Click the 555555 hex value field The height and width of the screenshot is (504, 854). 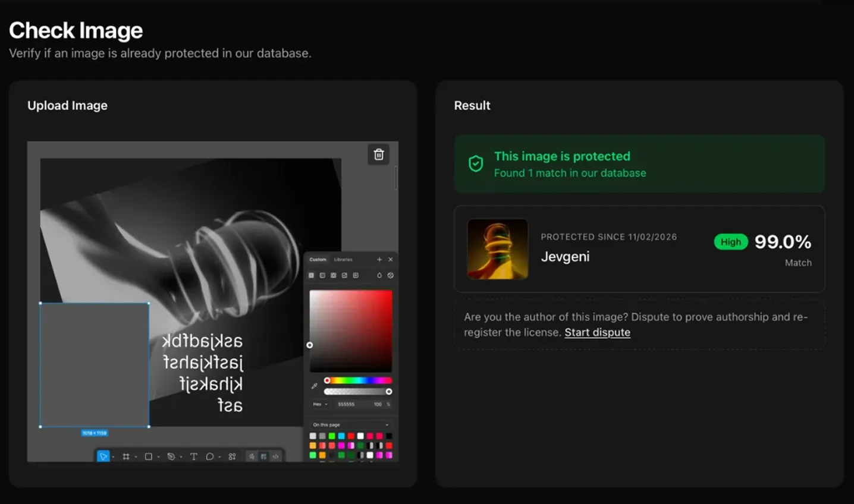coord(347,404)
